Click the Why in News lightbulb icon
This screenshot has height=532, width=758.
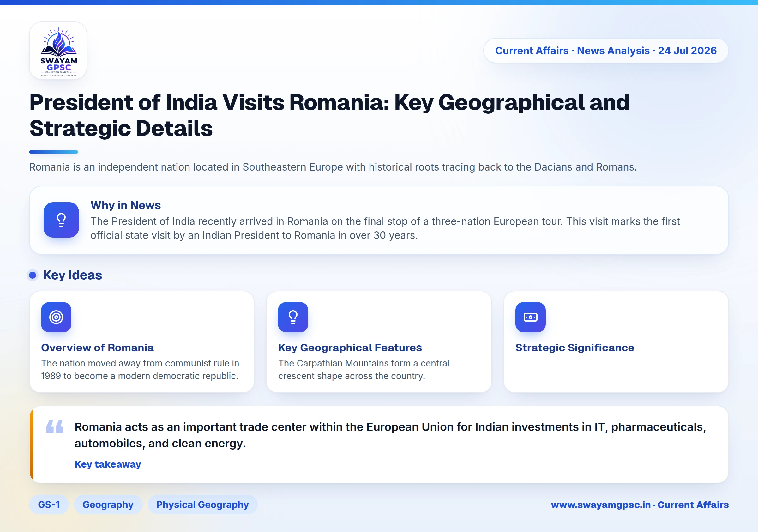[61, 220]
